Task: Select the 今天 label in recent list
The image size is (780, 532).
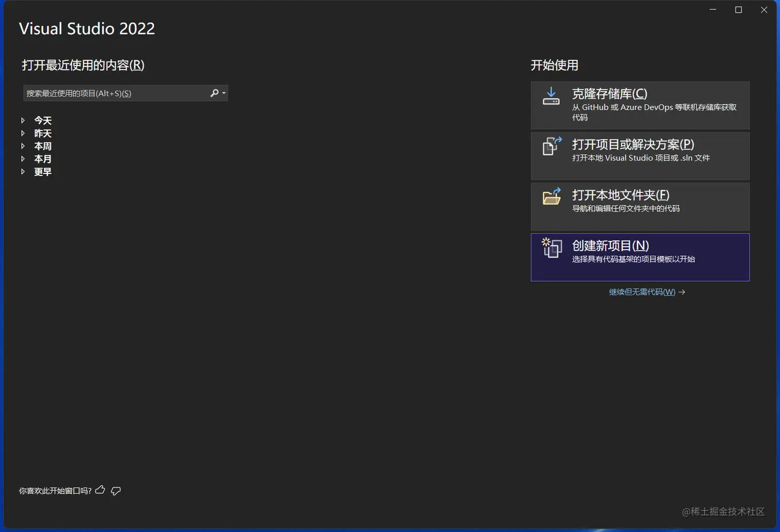Action: (x=43, y=120)
